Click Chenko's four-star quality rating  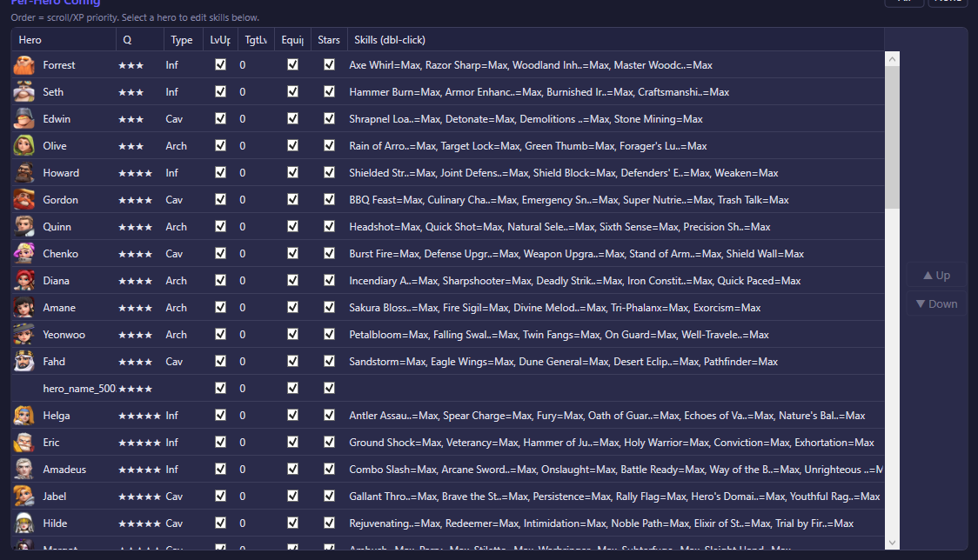tap(136, 254)
